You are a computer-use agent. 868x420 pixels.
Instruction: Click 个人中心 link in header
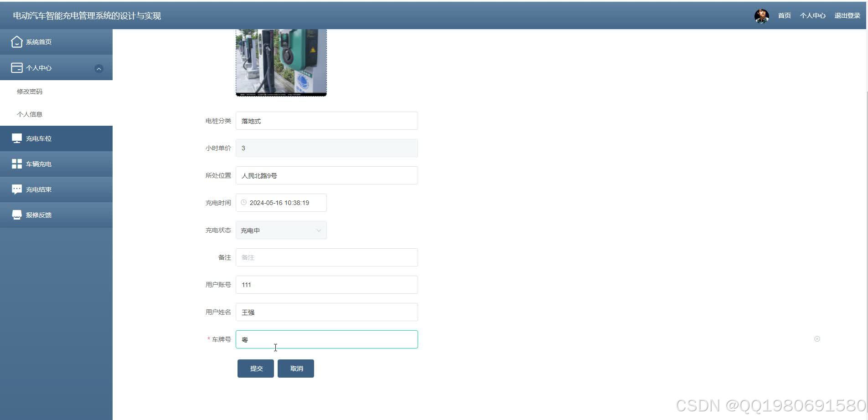point(812,15)
